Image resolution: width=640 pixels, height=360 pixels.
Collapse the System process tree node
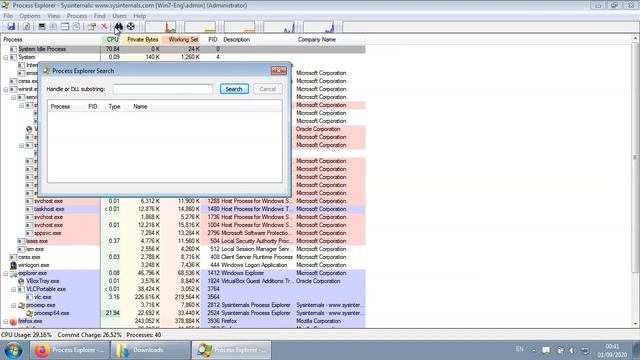(6, 57)
